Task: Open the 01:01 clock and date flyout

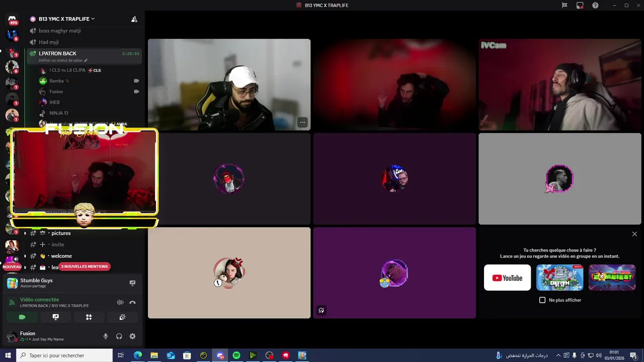Action: [x=614, y=355]
